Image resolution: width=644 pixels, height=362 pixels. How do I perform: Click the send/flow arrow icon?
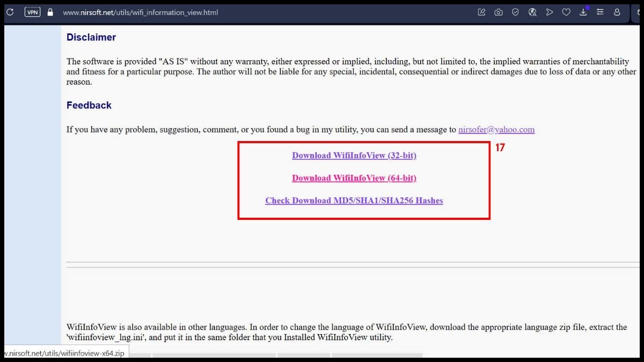(549, 12)
